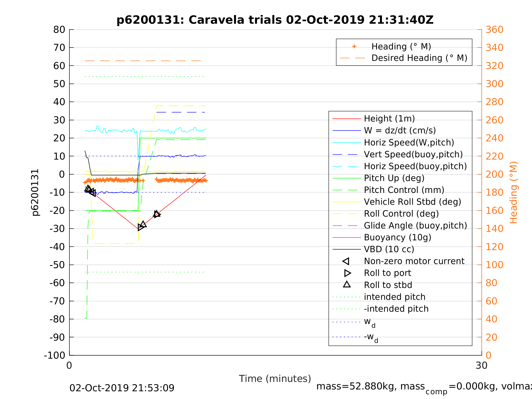Image resolution: width=532 pixels, height=399 pixels.
Task: Click 'Pitch Up (deg)' legend label
Action: tap(394, 178)
